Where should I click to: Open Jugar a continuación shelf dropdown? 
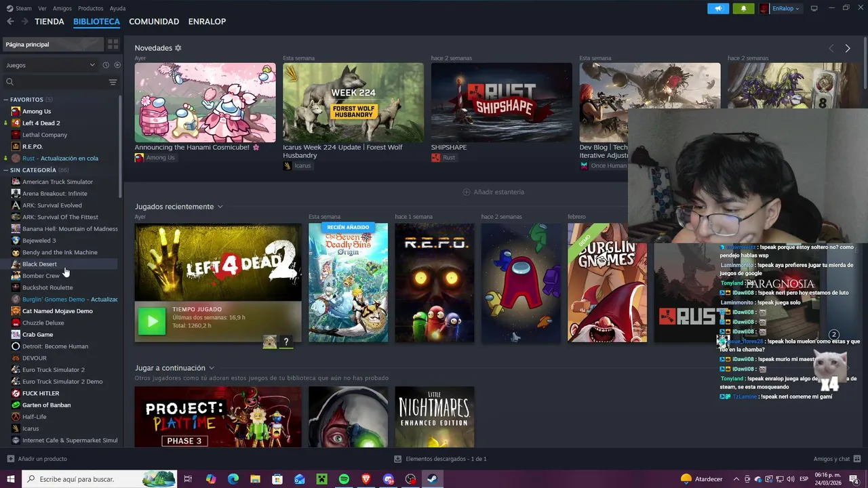pyautogui.click(x=212, y=368)
